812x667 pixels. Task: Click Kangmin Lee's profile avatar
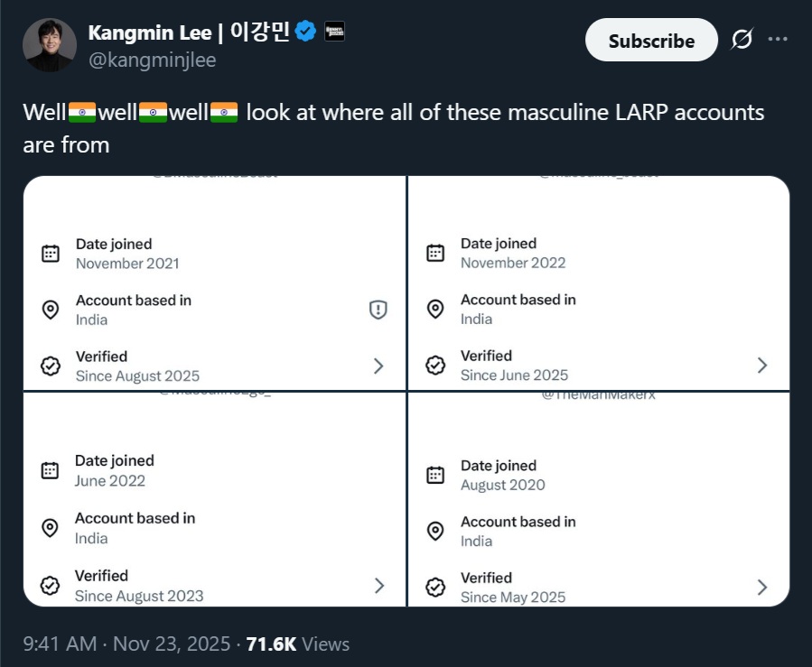click(x=50, y=45)
